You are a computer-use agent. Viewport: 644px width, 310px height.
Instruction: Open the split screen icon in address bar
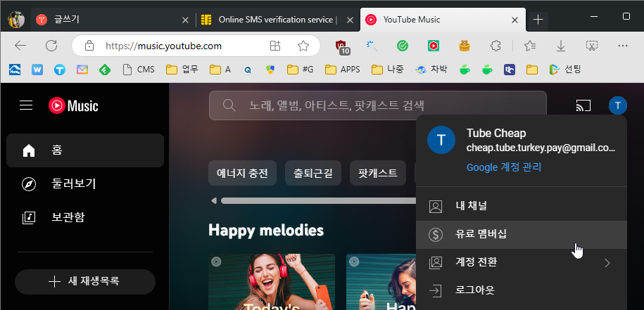coord(275,46)
